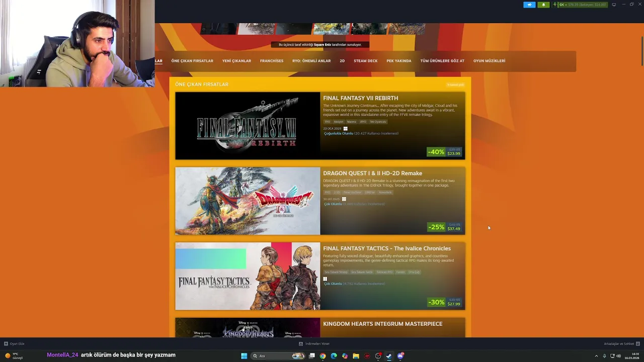
Task: Click the -40% discount price on Rebirth
Action: pyautogui.click(x=444, y=152)
